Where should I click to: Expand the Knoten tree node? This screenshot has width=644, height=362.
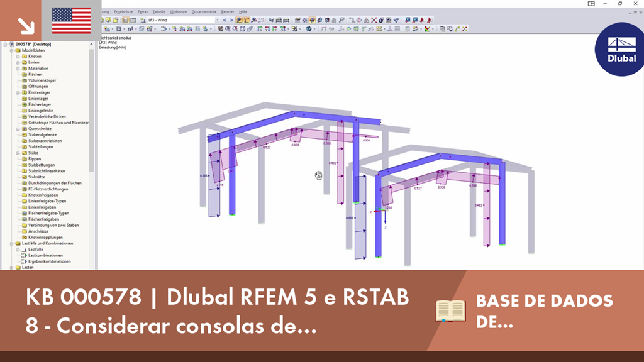[x=18, y=56]
